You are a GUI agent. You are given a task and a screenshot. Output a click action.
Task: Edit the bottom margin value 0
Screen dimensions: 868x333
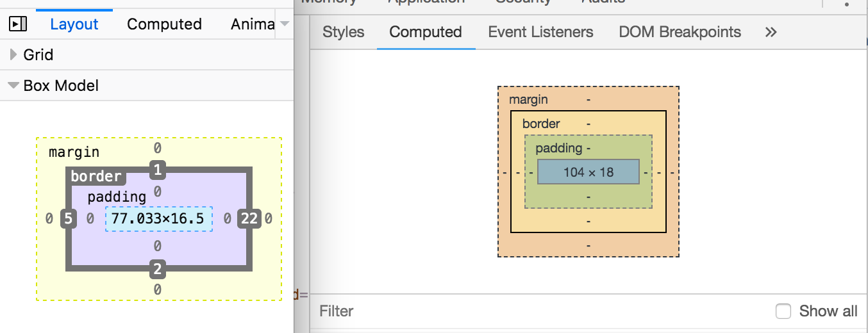(x=157, y=290)
